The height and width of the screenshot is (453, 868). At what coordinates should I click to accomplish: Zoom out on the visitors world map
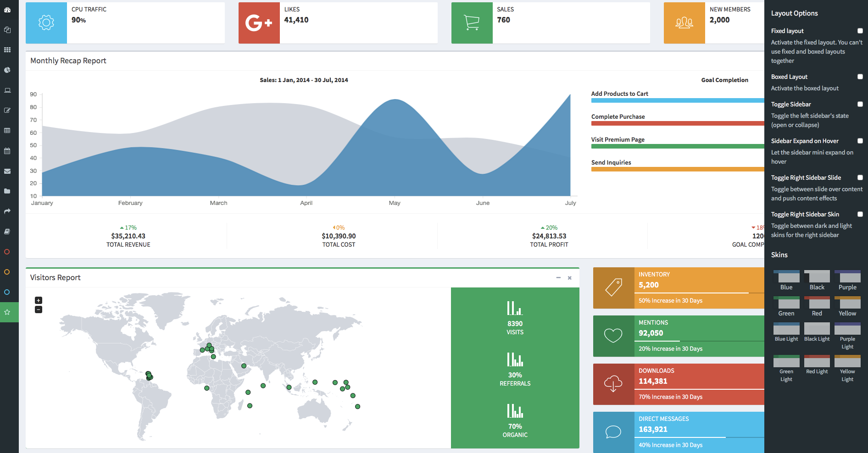(39, 310)
